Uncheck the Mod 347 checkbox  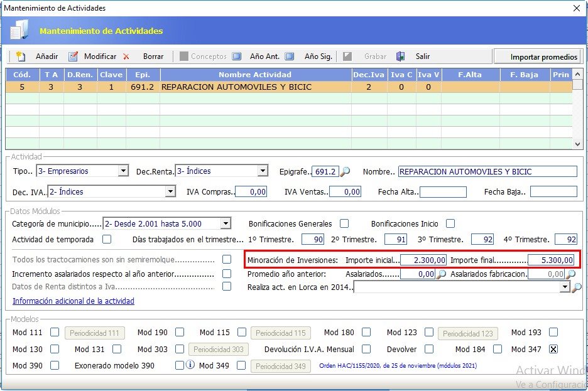pyautogui.click(x=553, y=349)
